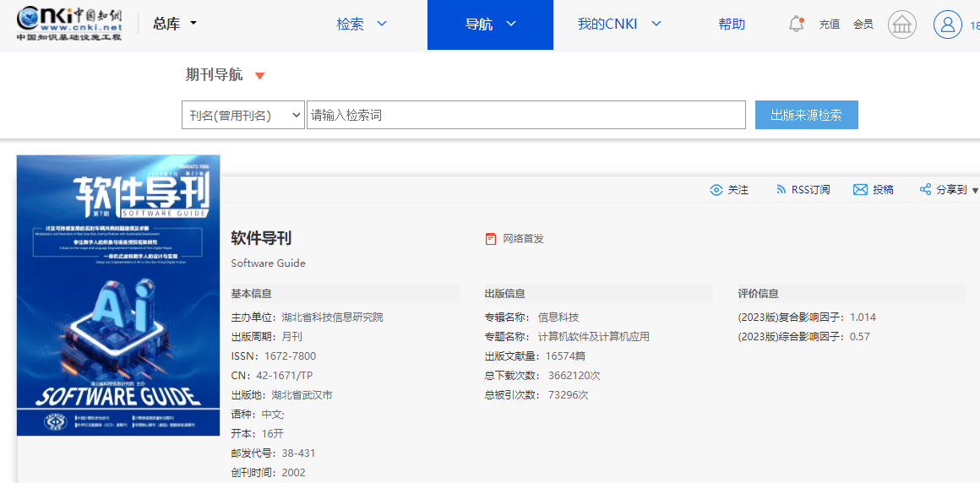Click the CNKI logo
980x483 pixels.
click(x=68, y=24)
